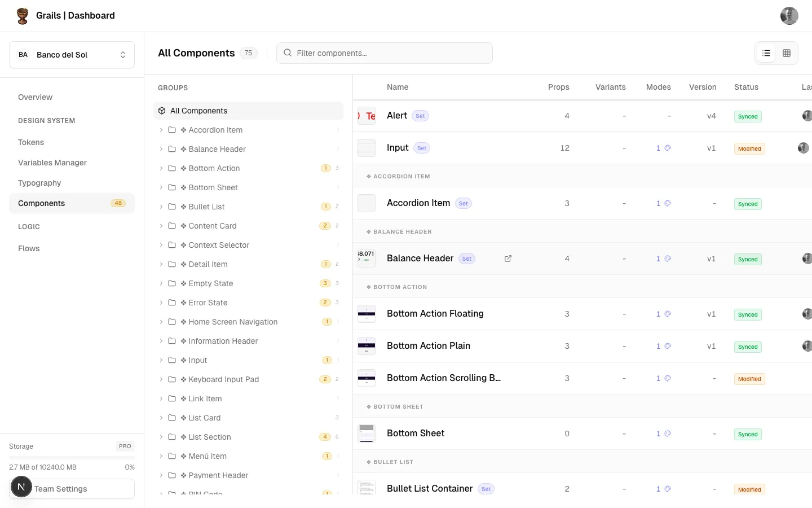Click the contributor avatar on the Alert row
812x508 pixels.
[807, 115]
